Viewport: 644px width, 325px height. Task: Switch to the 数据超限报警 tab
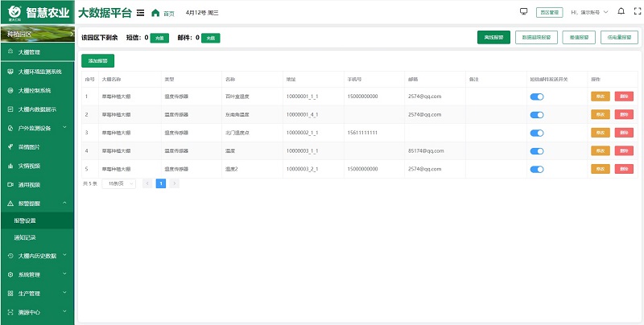click(537, 37)
